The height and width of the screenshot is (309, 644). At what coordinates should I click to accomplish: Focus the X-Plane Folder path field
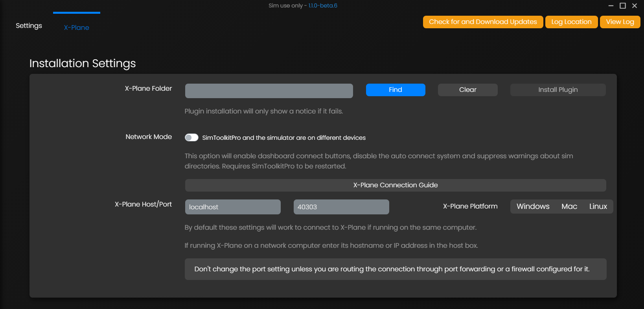pyautogui.click(x=269, y=91)
